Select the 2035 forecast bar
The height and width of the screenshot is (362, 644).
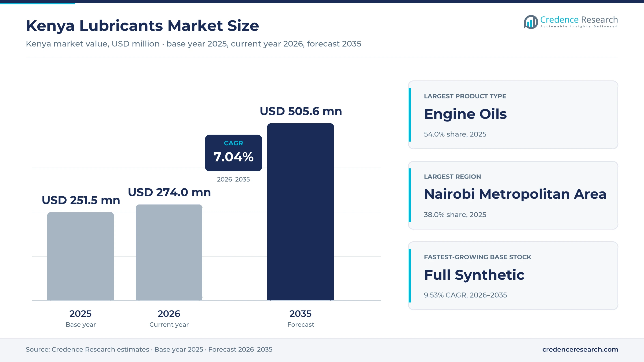pos(301,212)
